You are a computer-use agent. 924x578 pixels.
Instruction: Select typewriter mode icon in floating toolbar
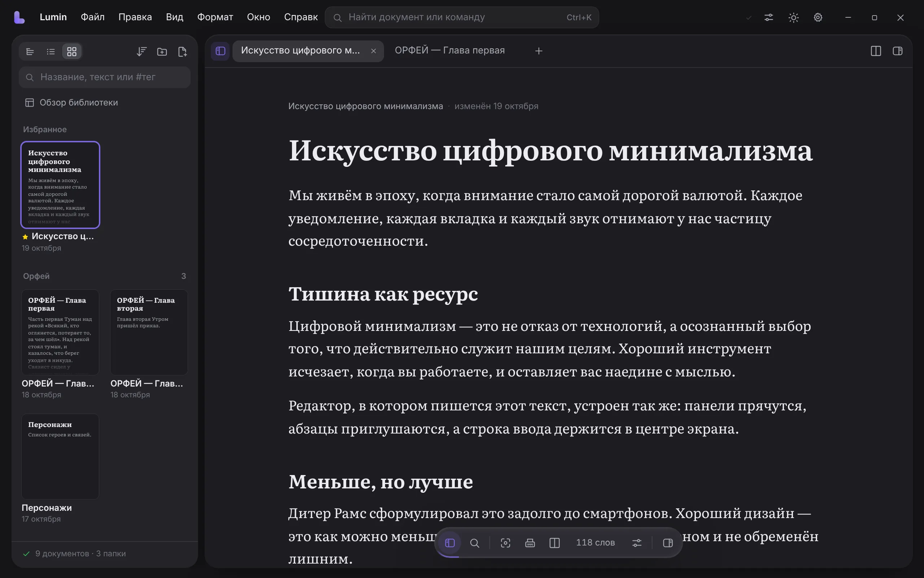click(x=530, y=543)
